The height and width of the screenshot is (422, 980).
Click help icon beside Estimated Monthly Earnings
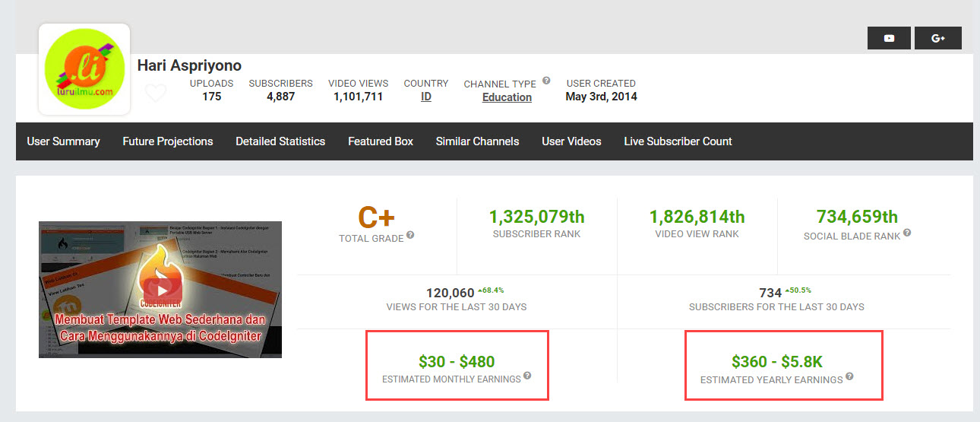click(x=527, y=376)
